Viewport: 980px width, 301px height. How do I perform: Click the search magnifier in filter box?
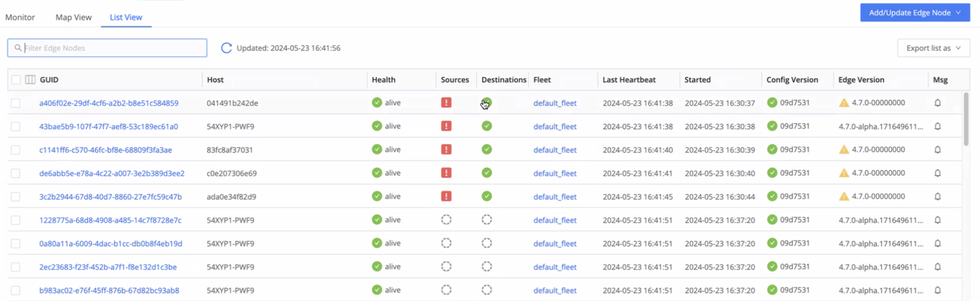point(18,48)
